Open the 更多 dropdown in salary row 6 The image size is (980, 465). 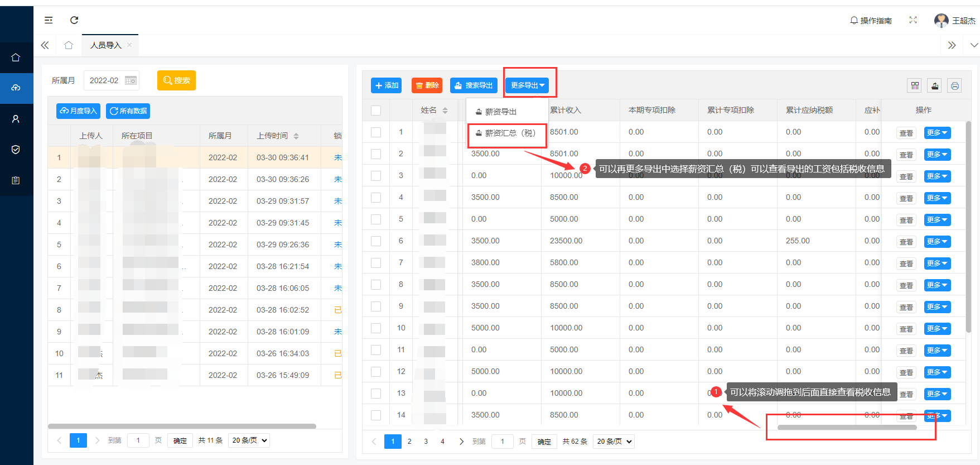937,242
